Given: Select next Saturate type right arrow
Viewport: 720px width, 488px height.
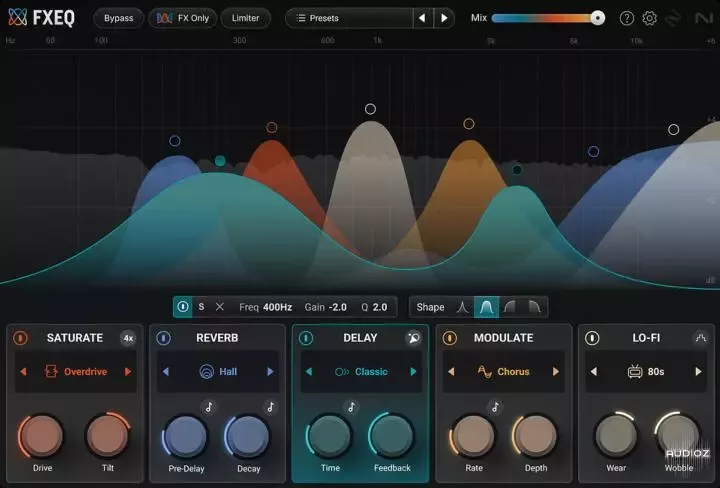Looking at the screenshot, I should click(x=128, y=371).
